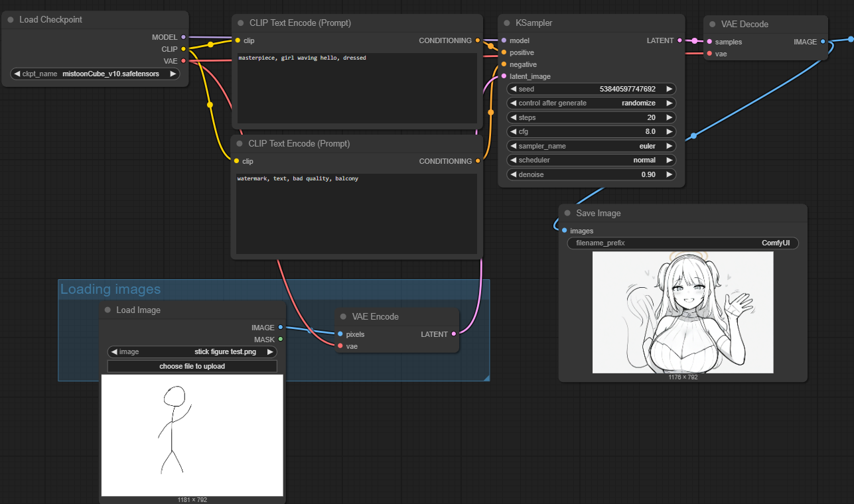Viewport: 854px width, 504px height.
Task: Select next checkpoint with ckpt_name right arrow
Action: 173,74
